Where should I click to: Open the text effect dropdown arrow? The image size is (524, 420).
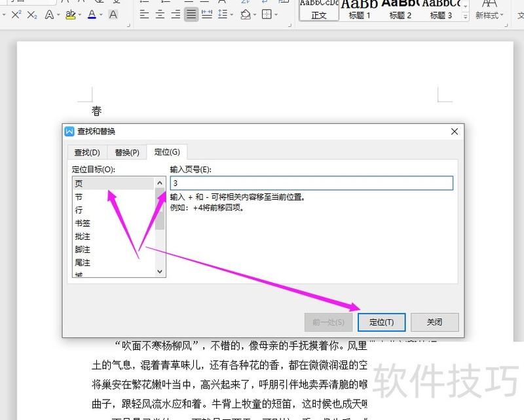pyautogui.click(x=58, y=14)
